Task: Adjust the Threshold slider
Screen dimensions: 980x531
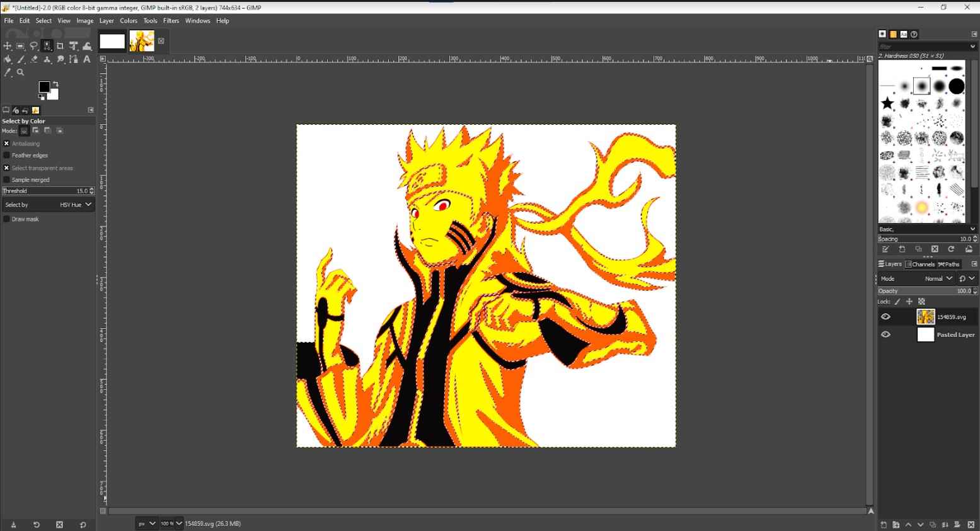Action: pyautogui.click(x=49, y=191)
